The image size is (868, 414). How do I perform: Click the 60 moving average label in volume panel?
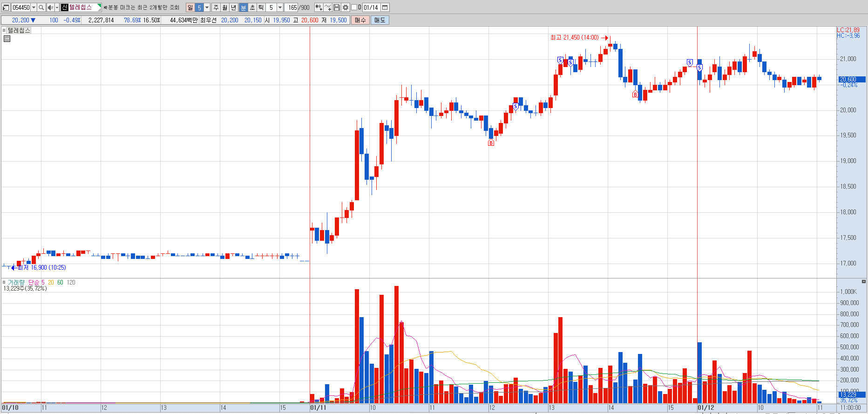click(60, 282)
